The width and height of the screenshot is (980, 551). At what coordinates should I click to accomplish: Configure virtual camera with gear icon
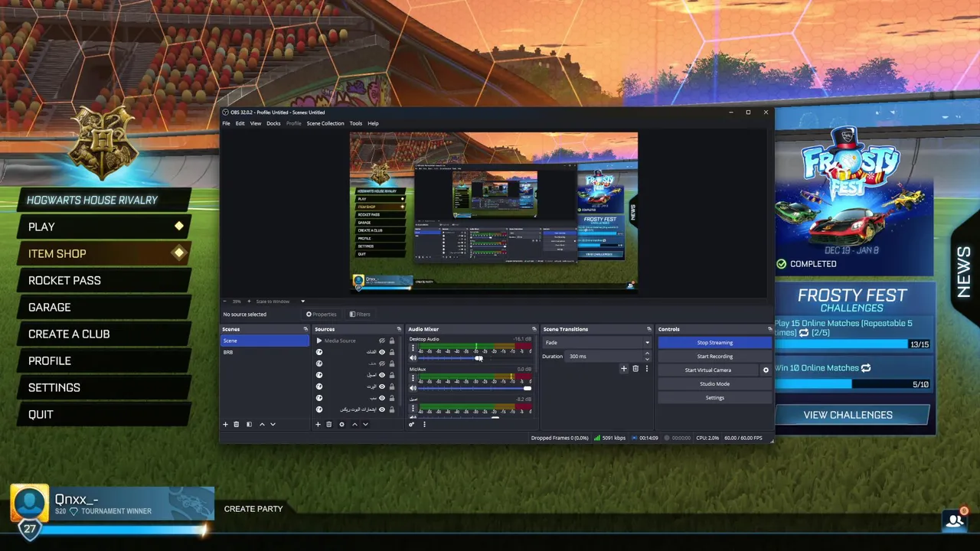(x=766, y=370)
